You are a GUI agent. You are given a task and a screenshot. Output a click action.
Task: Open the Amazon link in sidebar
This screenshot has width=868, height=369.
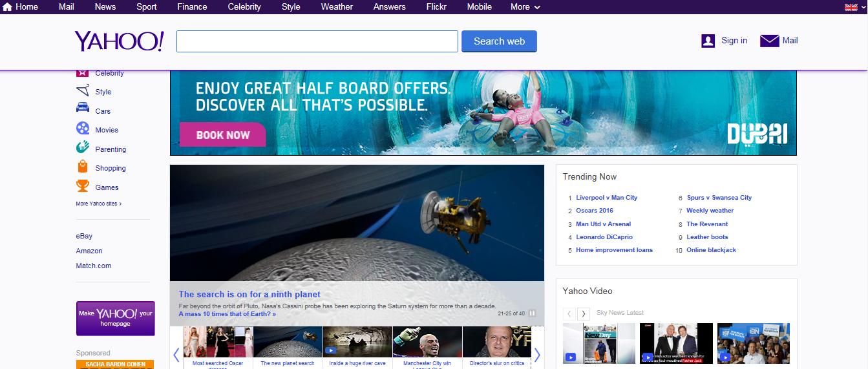tap(89, 251)
